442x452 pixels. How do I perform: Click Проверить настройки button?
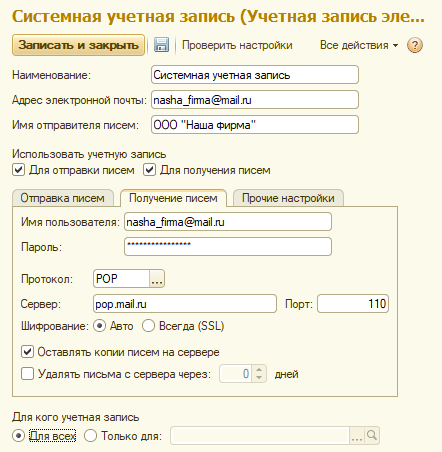click(x=237, y=45)
